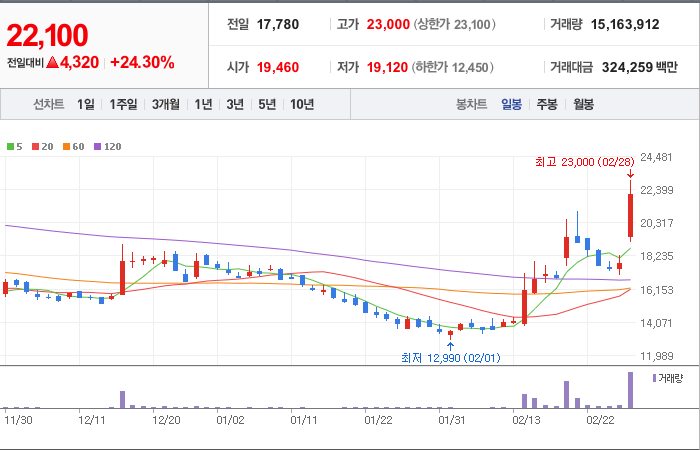700x450 pixels.
Task: Switch to 월봉 monthly candle chart
Action: (x=583, y=104)
